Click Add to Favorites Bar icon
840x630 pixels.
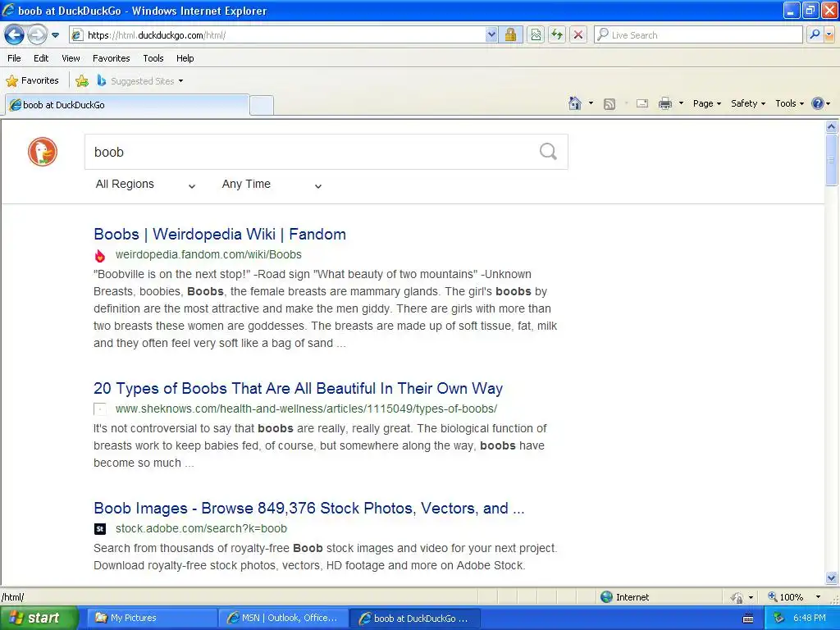(x=82, y=81)
